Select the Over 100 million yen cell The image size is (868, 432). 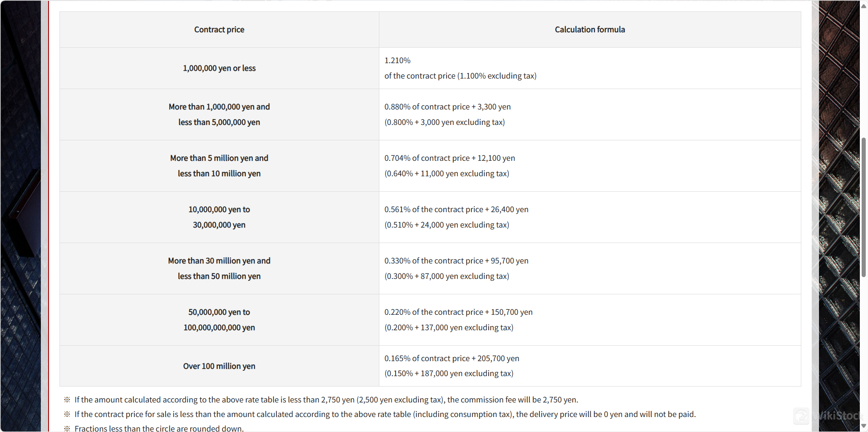point(219,366)
